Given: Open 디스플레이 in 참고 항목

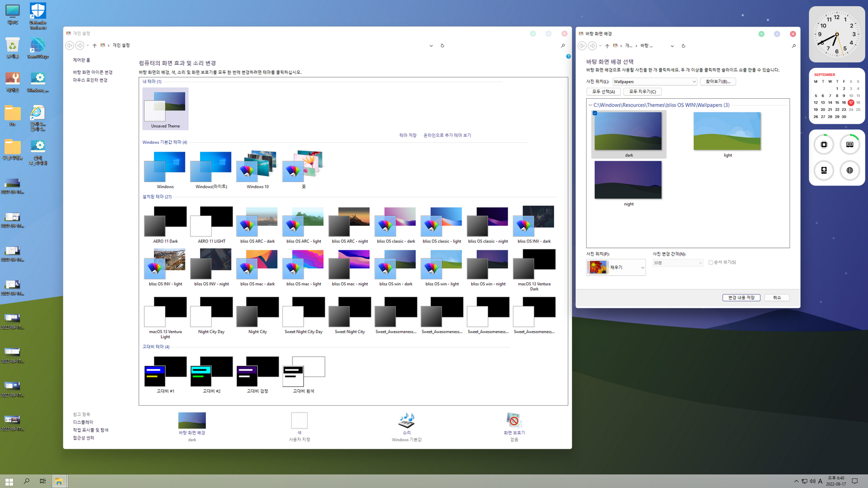Looking at the screenshot, I should [x=83, y=422].
